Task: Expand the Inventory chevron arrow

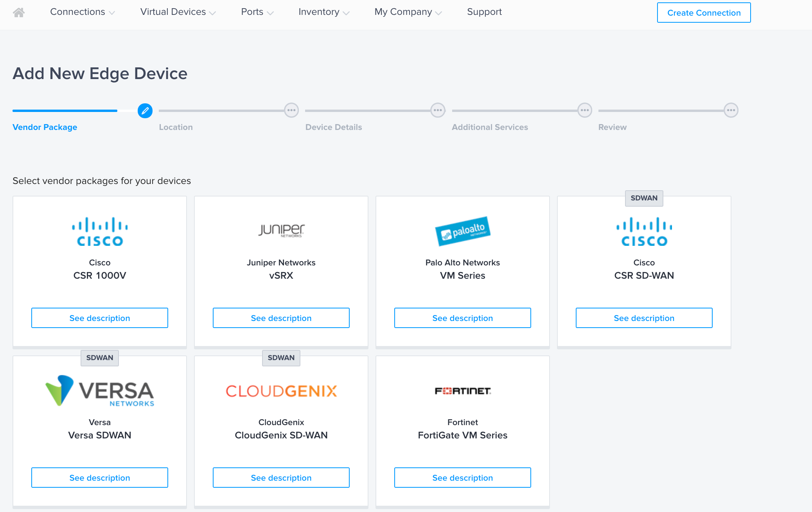Action: pos(346,13)
